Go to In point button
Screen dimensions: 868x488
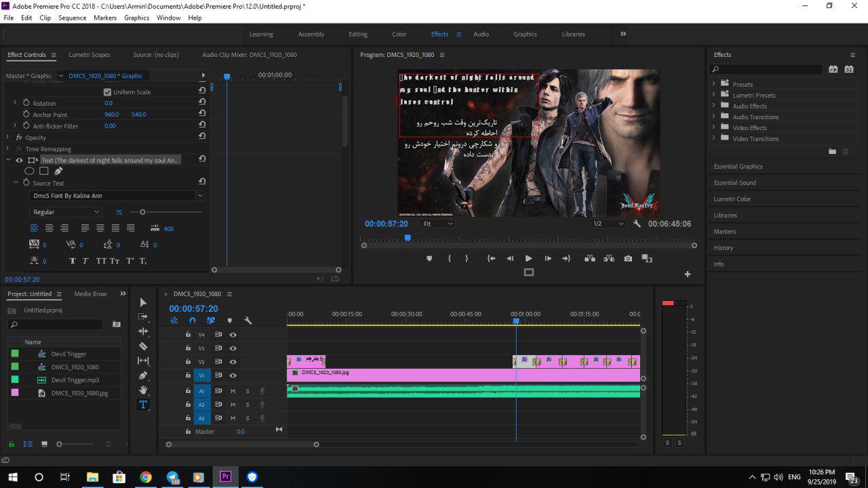tap(491, 258)
